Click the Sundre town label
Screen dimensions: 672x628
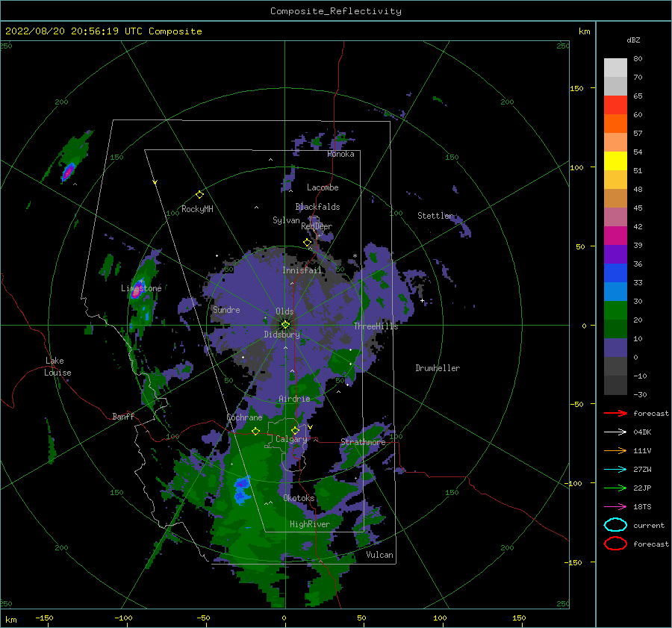tap(226, 309)
